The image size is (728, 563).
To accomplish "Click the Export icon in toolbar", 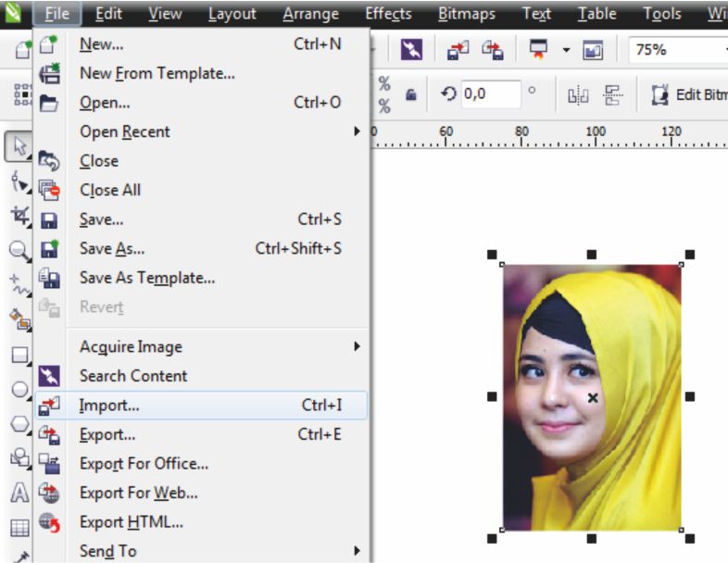I will click(493, 50).
